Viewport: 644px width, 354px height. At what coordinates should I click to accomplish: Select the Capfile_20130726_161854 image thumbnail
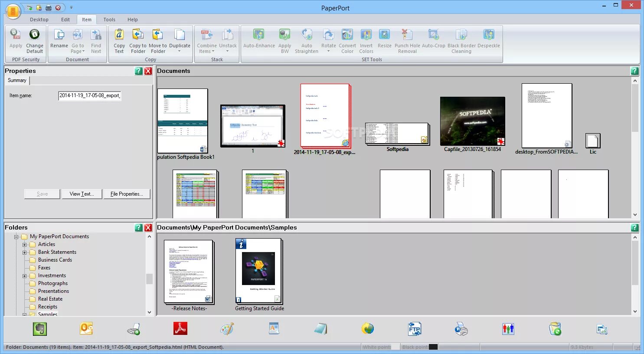point(472,121)
